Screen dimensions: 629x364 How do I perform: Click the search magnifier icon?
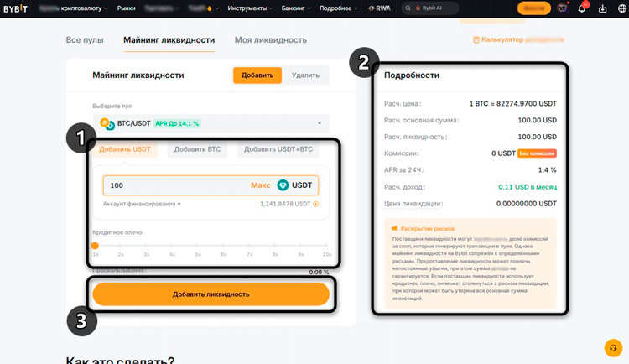(408, 8)
